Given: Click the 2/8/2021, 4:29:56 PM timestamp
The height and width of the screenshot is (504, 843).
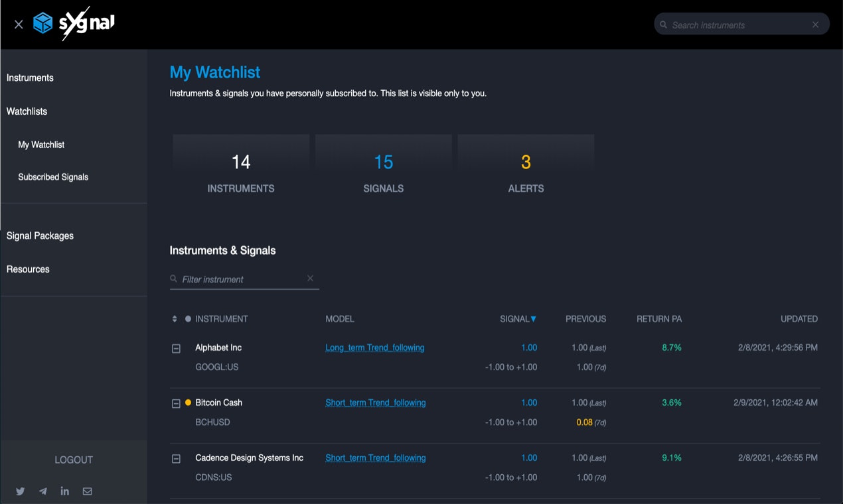Looking at the screenshot, I should point(778,347).
